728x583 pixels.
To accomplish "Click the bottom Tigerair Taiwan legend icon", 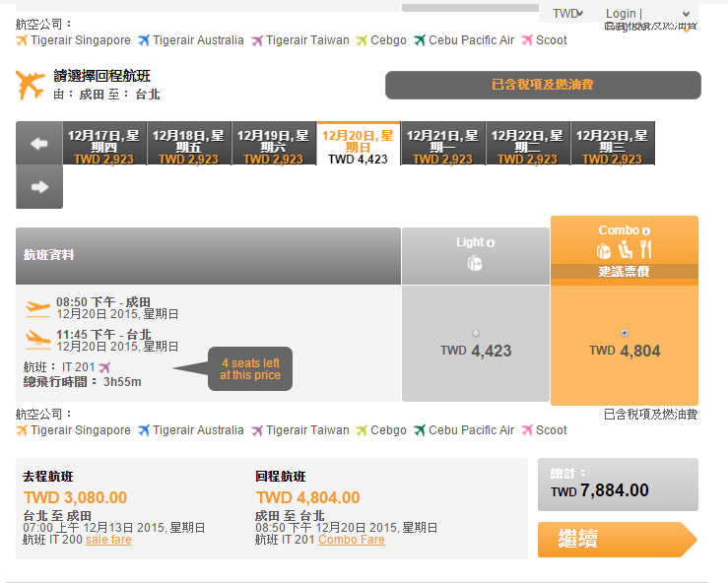I will pyautogui.click(x=257, y=430).
